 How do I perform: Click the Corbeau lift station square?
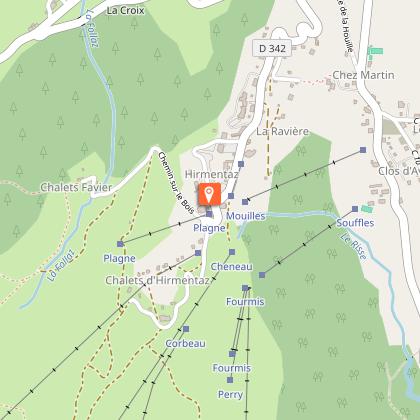pos(186,329)
